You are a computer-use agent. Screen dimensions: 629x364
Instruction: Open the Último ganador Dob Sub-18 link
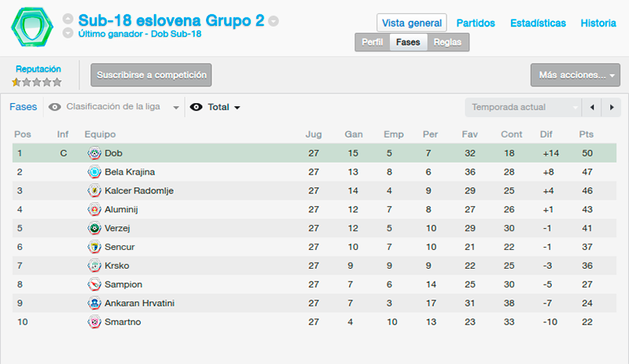[140, 34]
